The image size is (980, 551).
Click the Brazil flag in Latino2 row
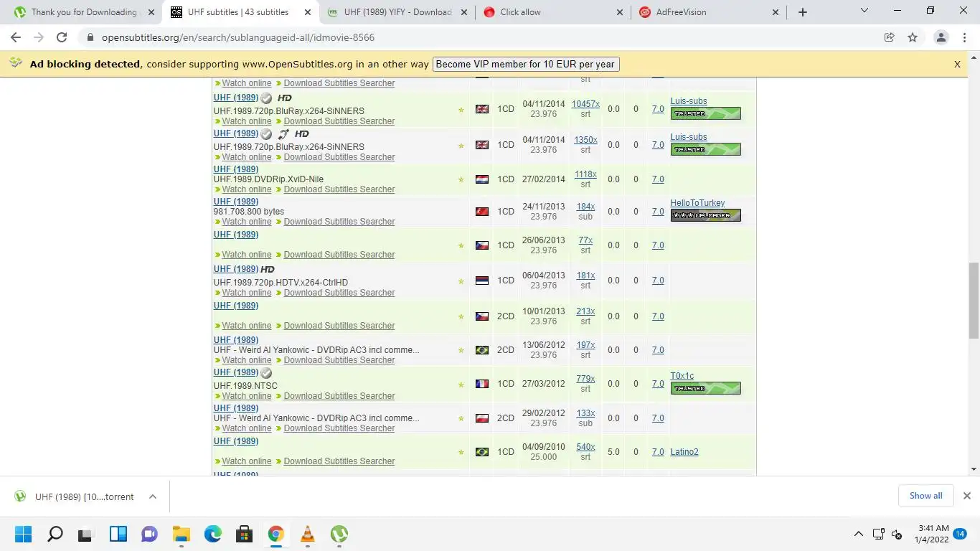point(482,452)
